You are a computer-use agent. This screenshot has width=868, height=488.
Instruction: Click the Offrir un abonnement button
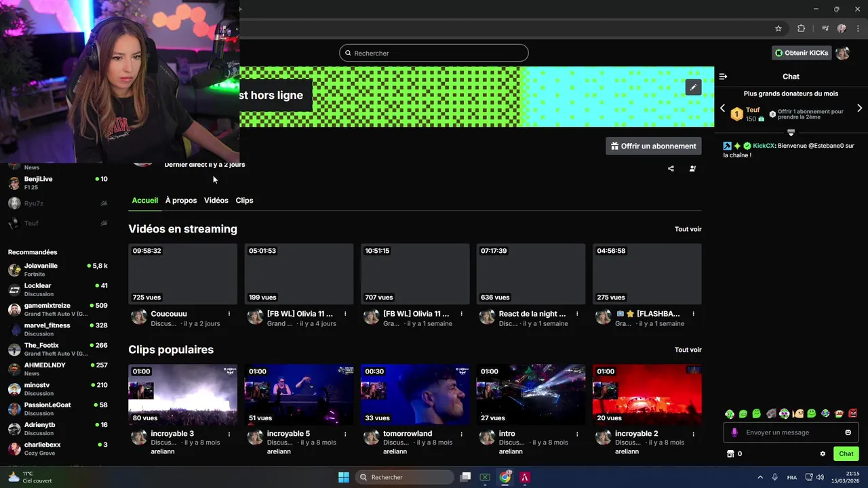click(654, 146)
